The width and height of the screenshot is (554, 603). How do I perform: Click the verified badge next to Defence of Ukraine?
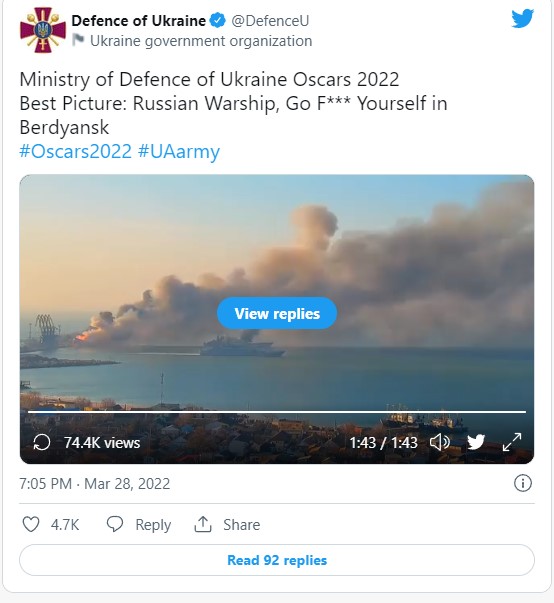(218, 20)
